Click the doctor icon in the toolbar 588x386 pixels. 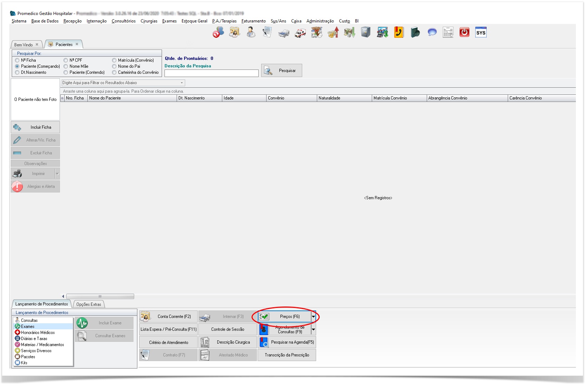click(251, 32)
